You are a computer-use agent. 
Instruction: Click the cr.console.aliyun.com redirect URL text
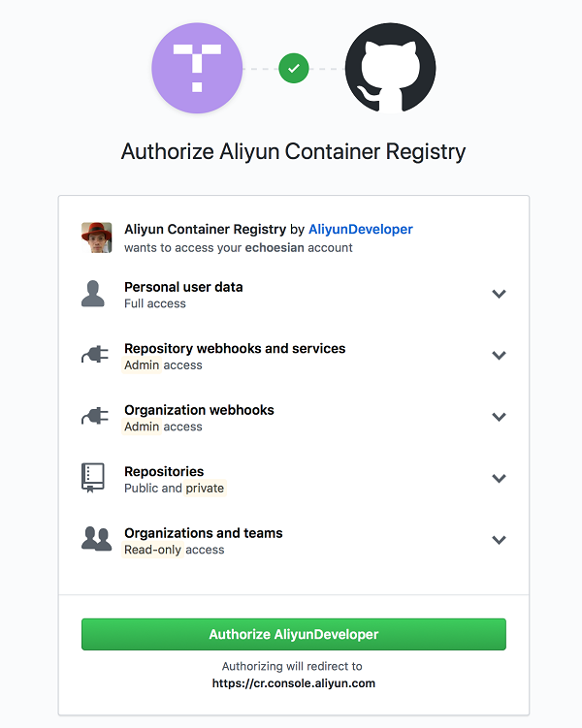pos(293,683)
